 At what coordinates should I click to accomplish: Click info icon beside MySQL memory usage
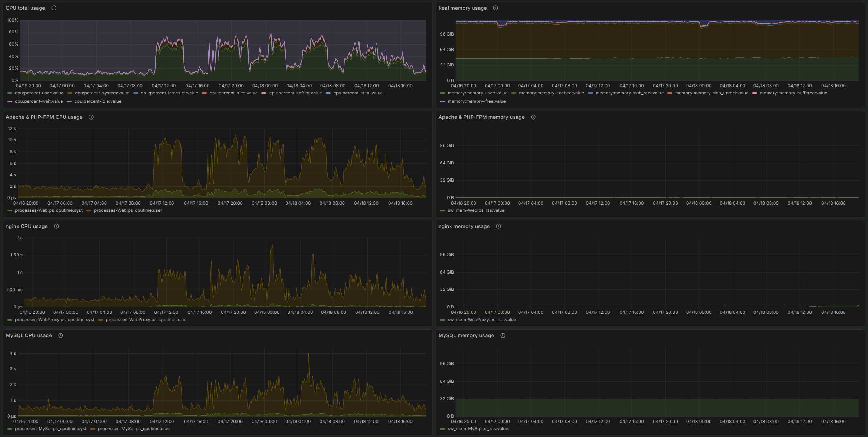503,335
